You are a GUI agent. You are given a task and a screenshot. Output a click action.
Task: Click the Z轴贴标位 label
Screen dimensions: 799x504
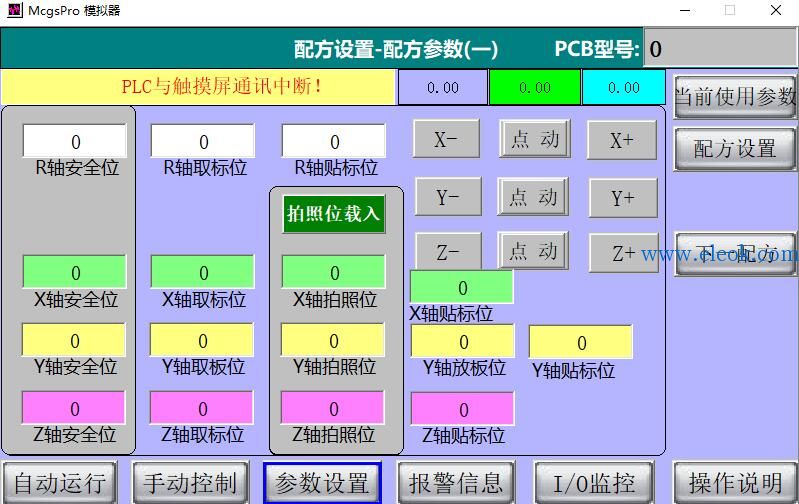coord(463,436)
